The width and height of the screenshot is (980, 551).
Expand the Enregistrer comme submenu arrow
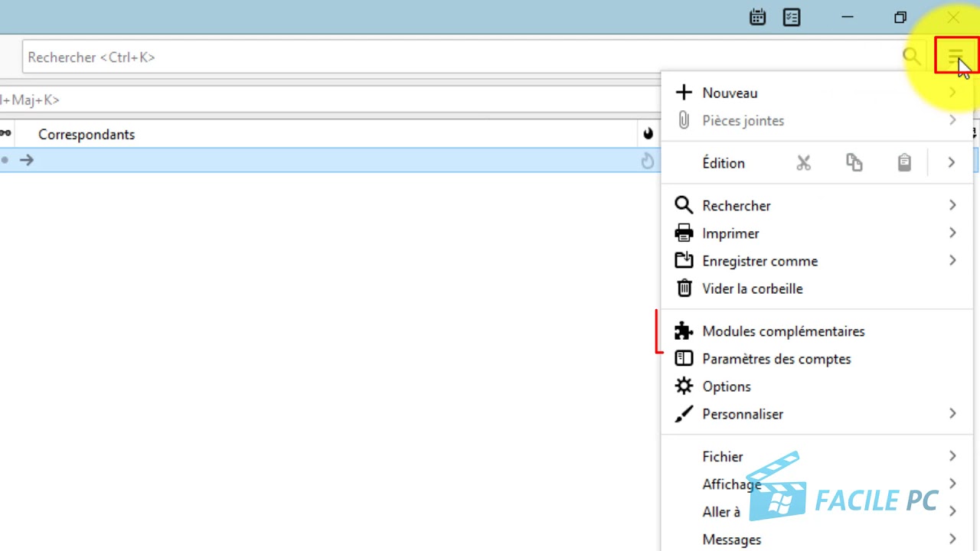[x=952, y=260]
